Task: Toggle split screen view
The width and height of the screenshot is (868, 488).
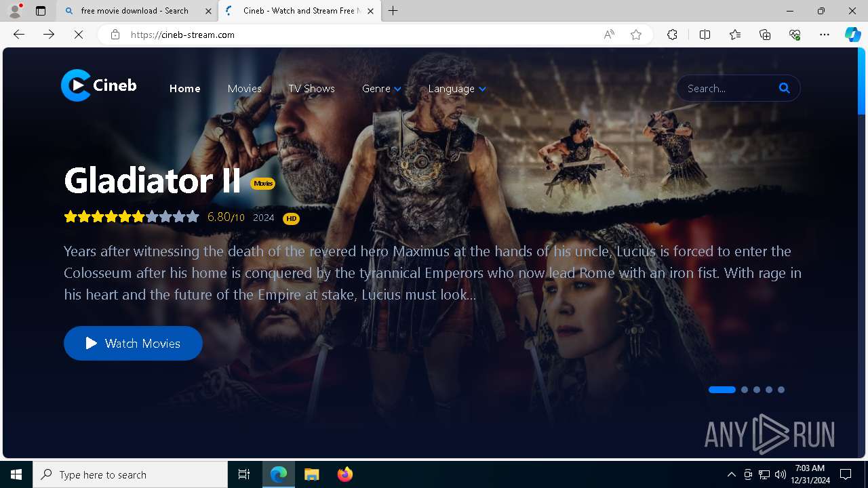Action: 705,35
